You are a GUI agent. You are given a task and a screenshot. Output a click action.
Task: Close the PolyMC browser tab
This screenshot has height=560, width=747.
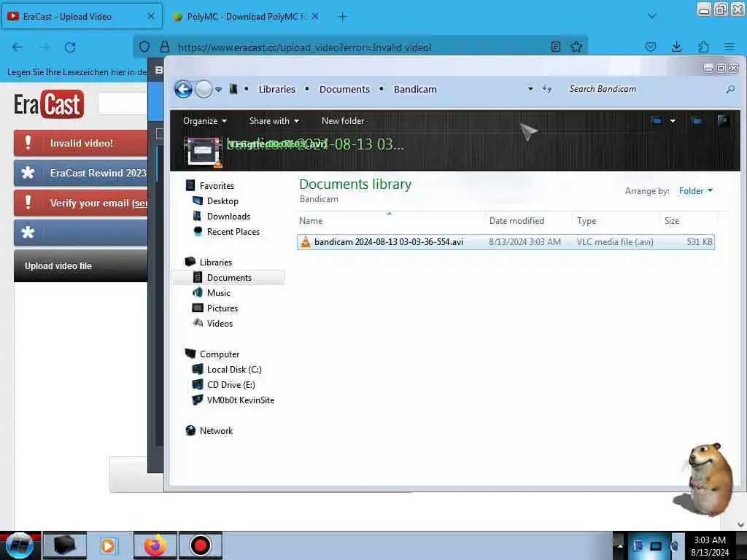pyautogui.click(x=315, y=17)
